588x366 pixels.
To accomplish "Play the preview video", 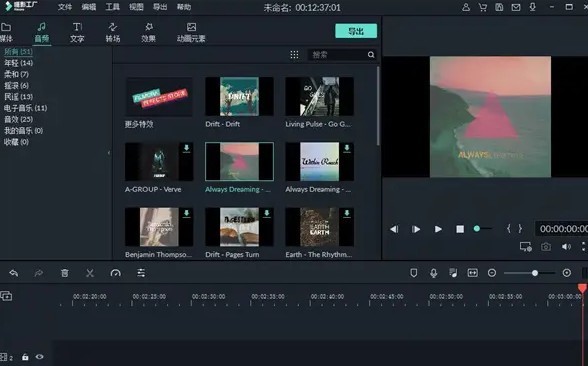I will (438, 229).
